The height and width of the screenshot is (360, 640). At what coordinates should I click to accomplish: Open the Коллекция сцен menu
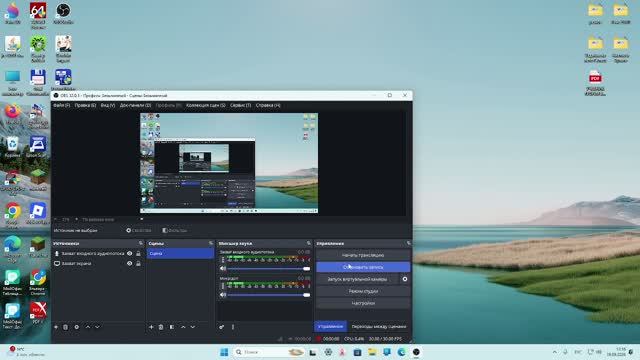click(x=205, y=105)
